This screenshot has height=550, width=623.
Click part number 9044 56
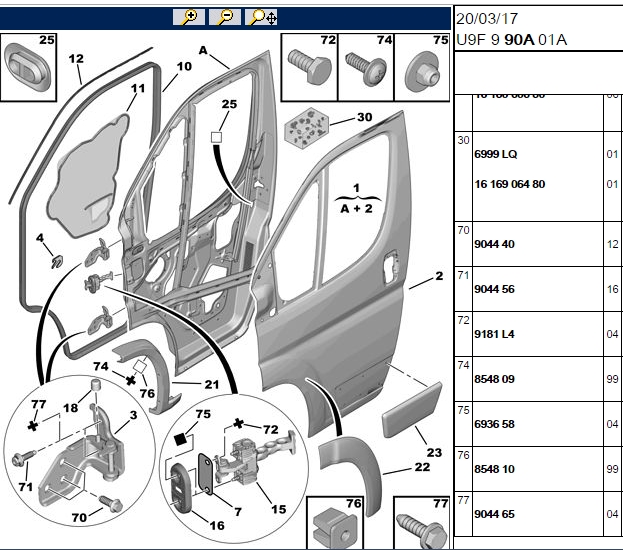[494, 289]
